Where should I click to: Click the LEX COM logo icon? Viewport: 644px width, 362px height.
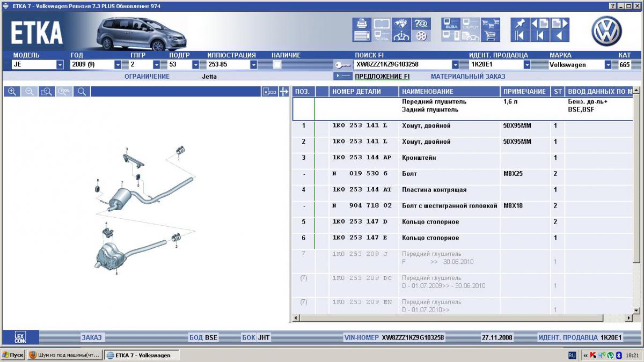tap(20, 337)
